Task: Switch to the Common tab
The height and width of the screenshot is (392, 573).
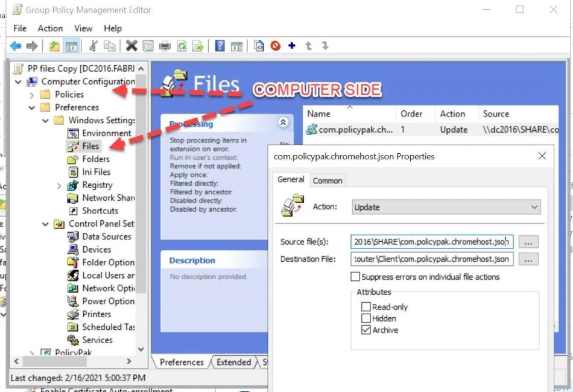Action: [328, 180]
